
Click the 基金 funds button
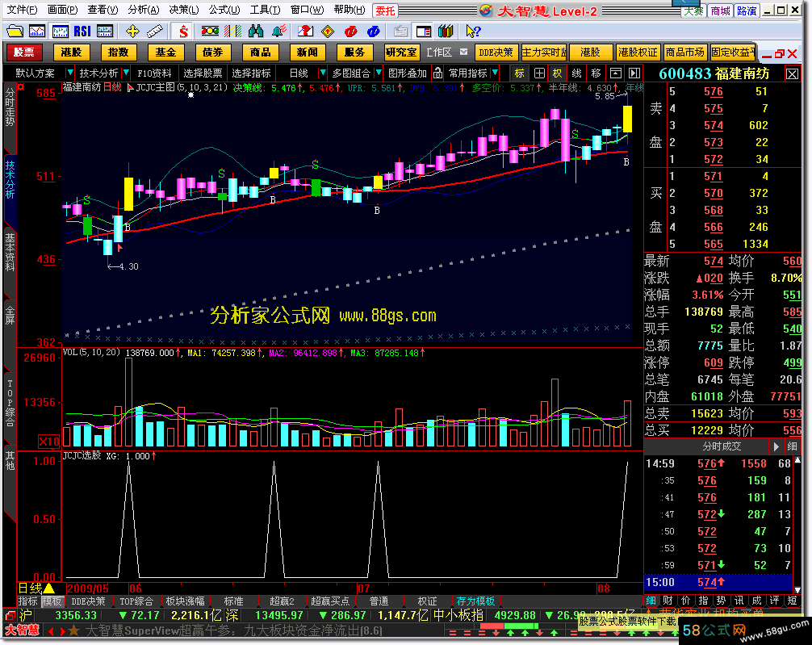point(165,52)
